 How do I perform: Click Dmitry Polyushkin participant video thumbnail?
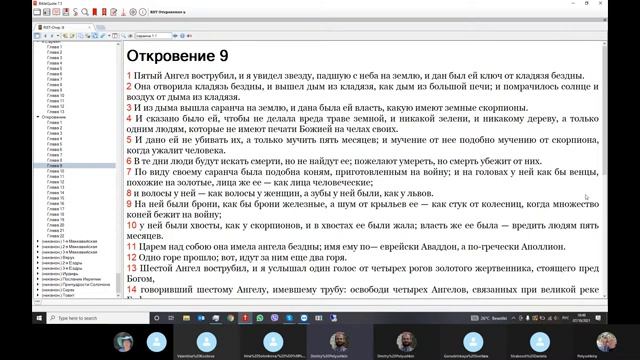(339, 342)
